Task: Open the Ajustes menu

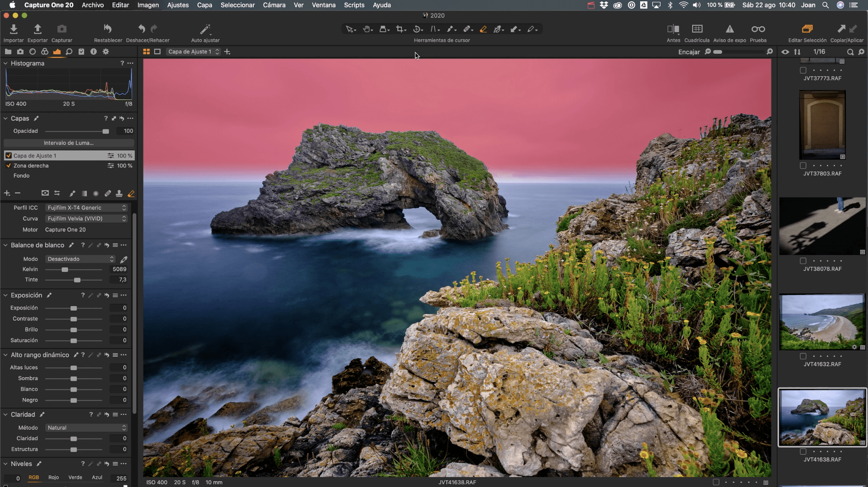Action: click(x=178, y=5)
